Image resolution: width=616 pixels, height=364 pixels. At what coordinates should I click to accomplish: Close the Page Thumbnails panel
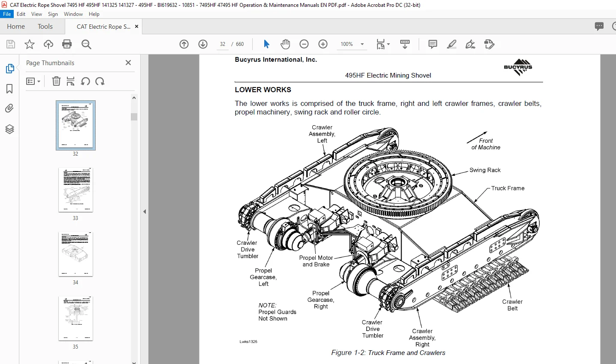pos(128,63)
